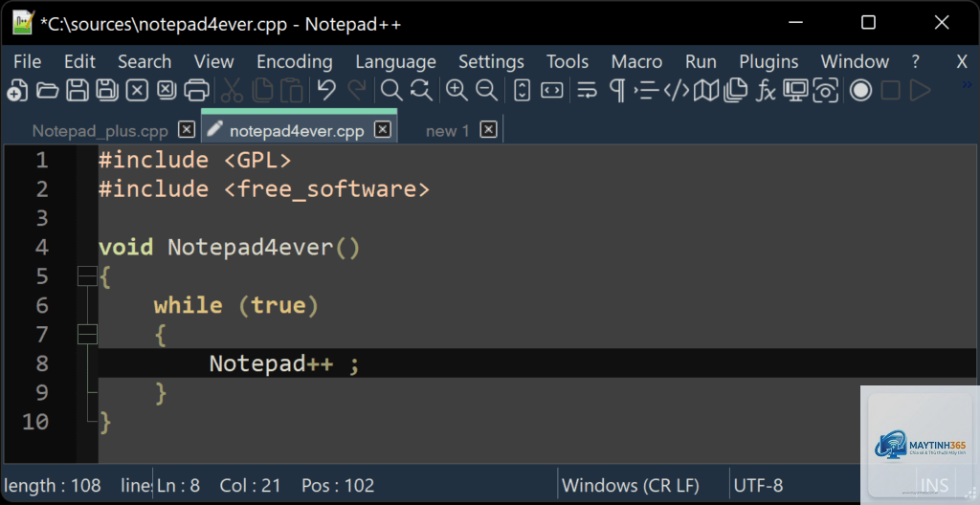
Task: Click the 'void Notepad4ever()' code line
Action: click(x=230, y=247)
